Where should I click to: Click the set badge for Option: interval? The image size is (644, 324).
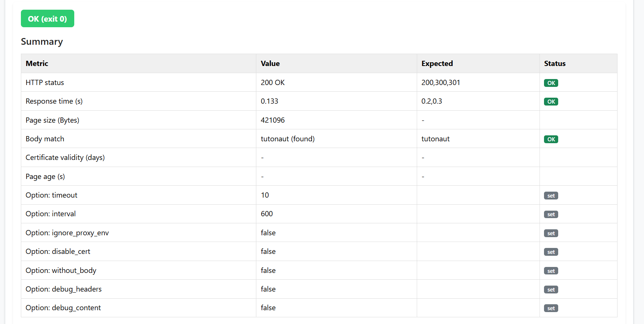(551, 214)
